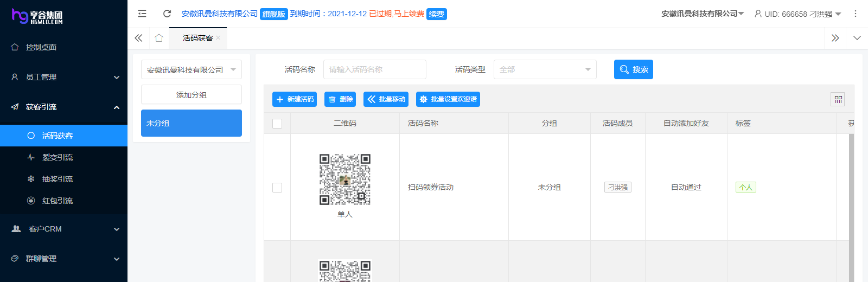The image size is (868, 282).
Task: Close the 活码获客 tab
Action: coord(218,37)
